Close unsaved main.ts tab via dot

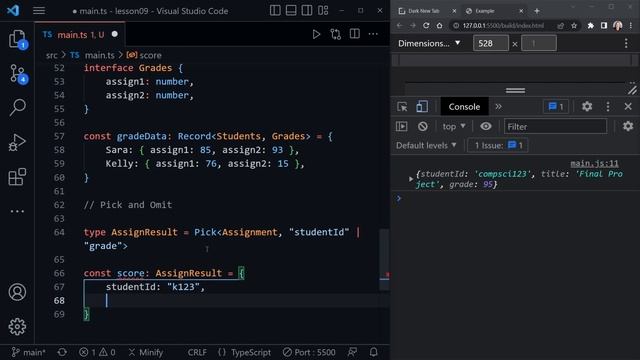[x=115, y=34]
